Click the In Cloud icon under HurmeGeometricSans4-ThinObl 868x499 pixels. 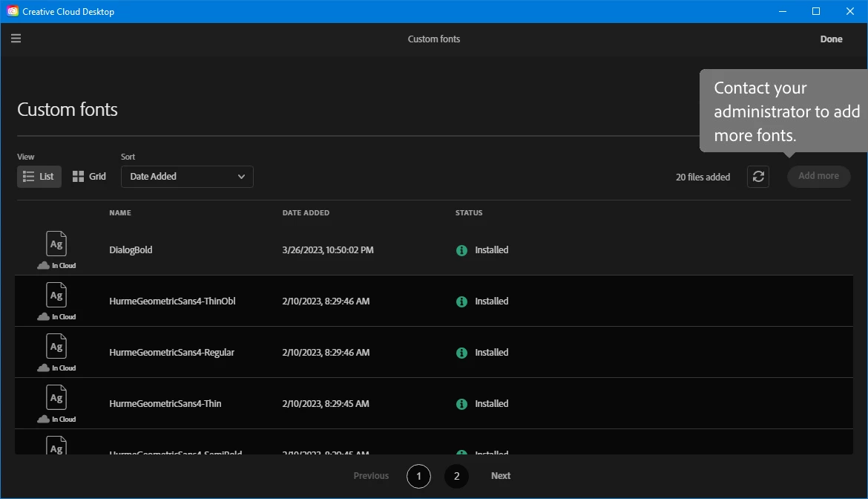coord(43,317)
